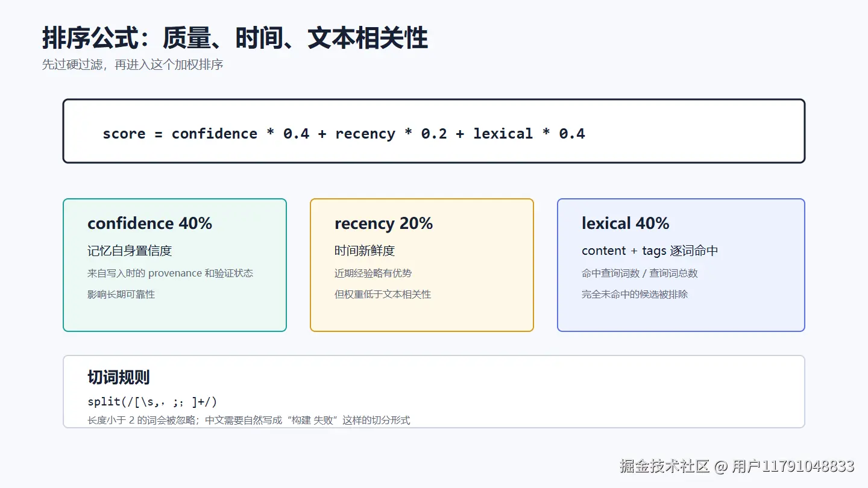Viewport: 868px width, 488px height.
Task: Click the slide title 排序公式：质量、时间、文本相关性
Action: (235, 39)
